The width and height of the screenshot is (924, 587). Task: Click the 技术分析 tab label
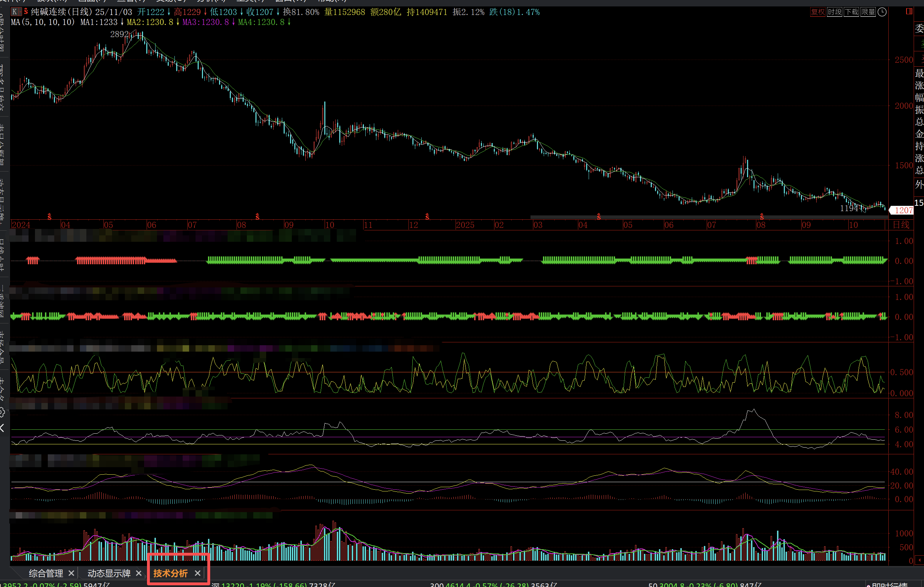coord(171,573)
